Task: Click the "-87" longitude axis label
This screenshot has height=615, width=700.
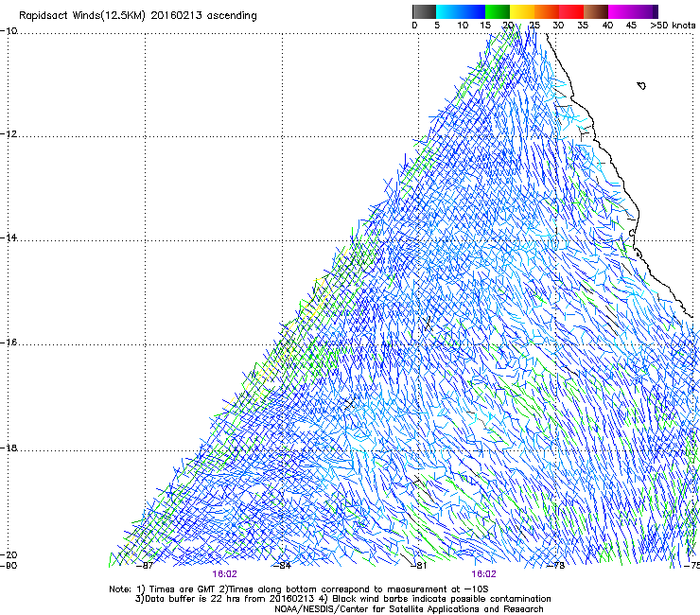Action: tap(145, 566)
